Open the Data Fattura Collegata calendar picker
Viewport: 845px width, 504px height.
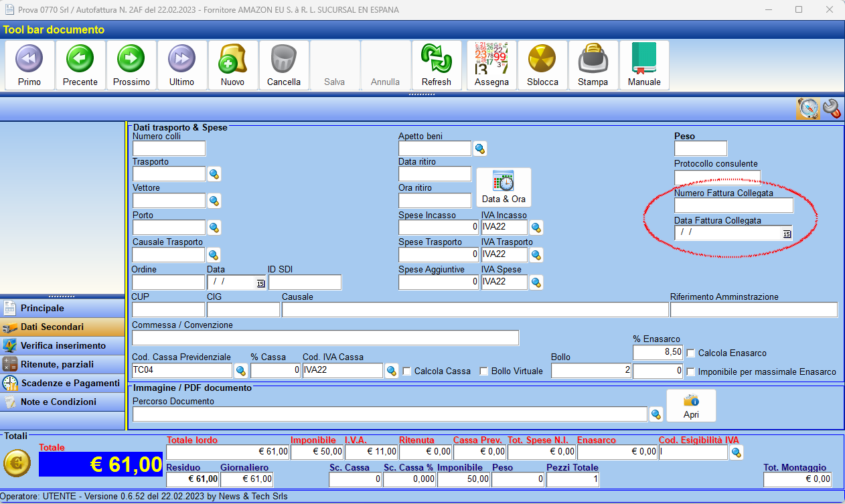click(787, 234)
